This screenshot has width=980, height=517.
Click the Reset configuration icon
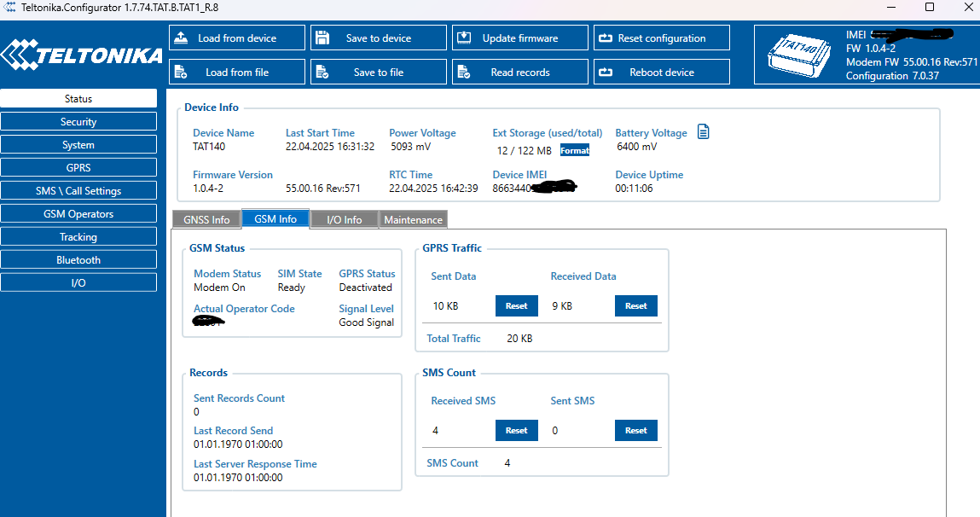[606, 38]
